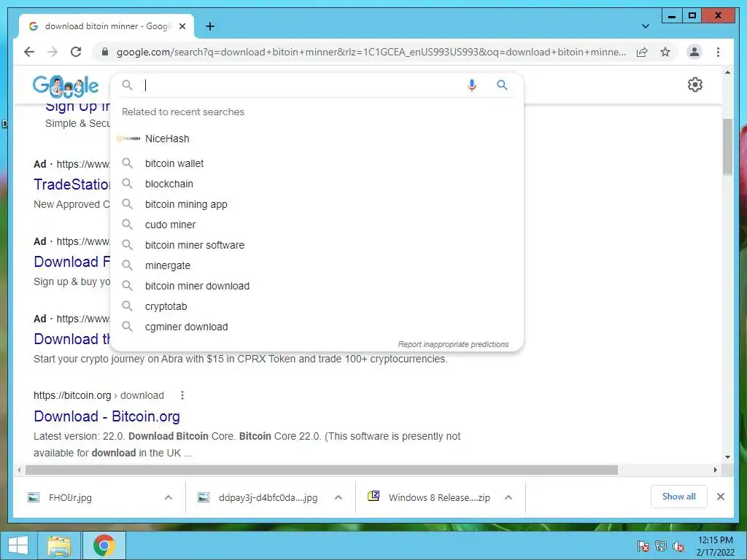Share this page icon in address bar

642,52
